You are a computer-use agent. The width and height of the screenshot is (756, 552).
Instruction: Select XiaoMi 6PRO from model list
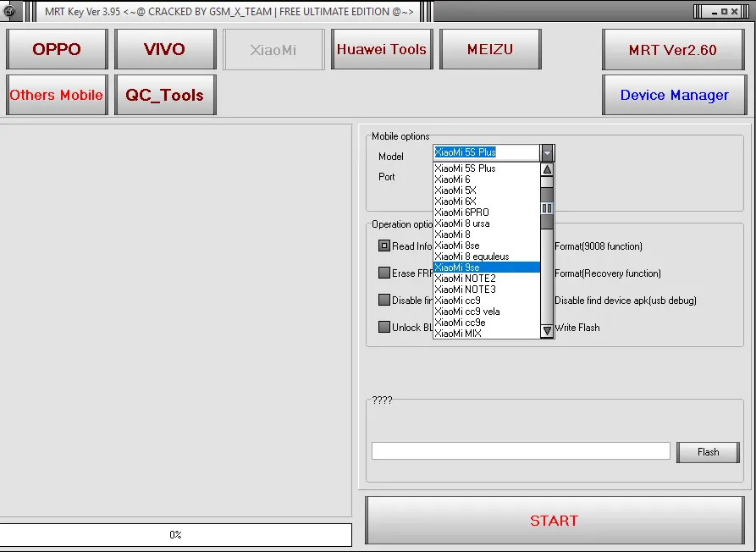pyautogui.click(x=487, y=213)
